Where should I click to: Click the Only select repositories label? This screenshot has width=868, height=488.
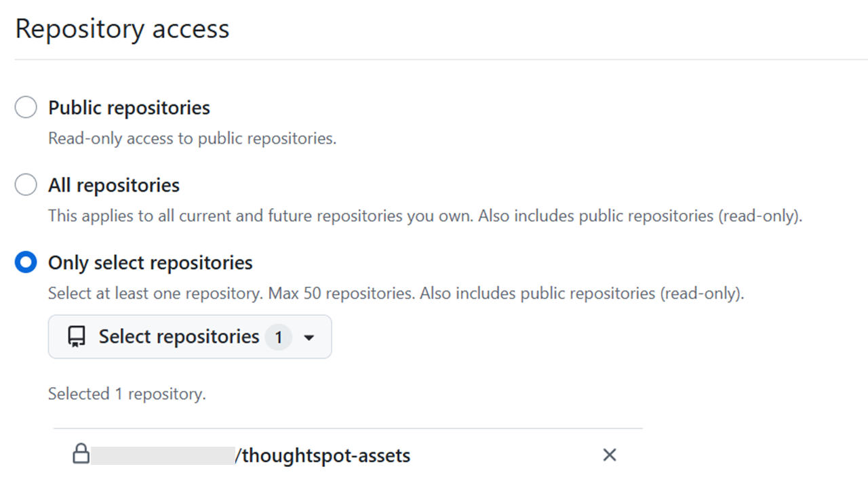151,263
